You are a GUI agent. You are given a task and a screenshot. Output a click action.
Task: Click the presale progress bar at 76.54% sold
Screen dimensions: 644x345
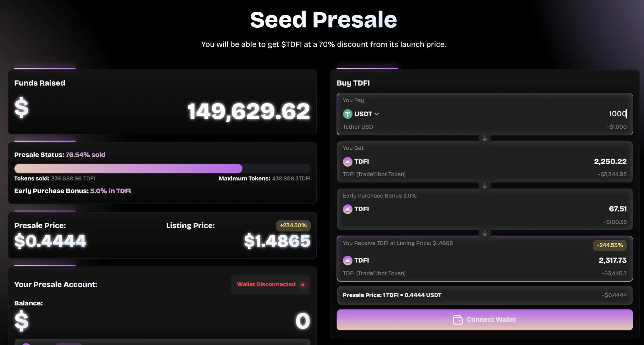point(162,169)
